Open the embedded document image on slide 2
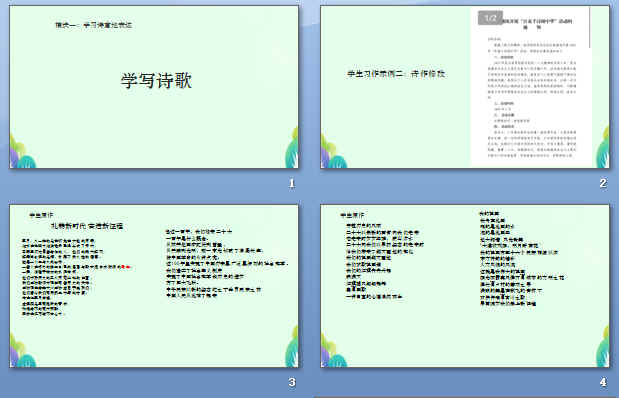 [531, 87]
